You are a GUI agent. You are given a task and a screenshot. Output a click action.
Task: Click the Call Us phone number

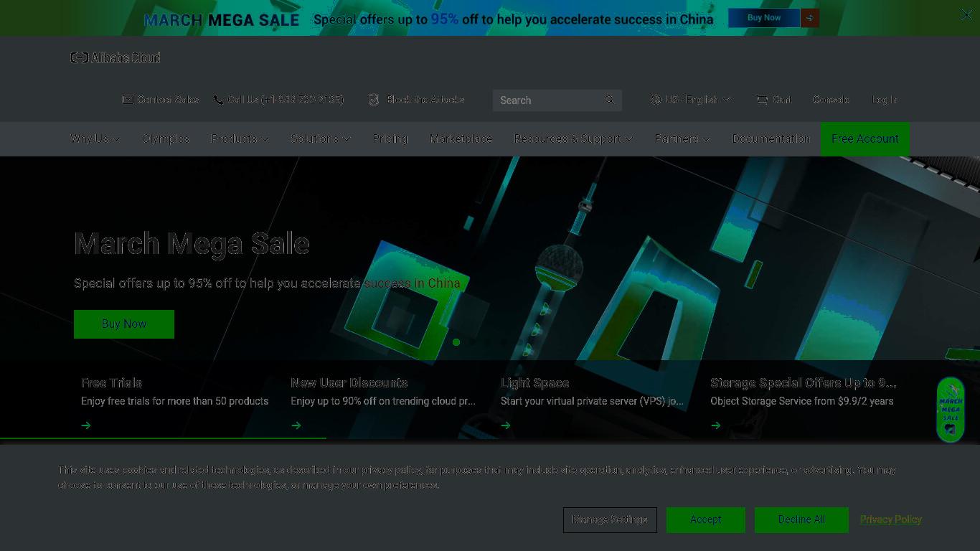286,100
